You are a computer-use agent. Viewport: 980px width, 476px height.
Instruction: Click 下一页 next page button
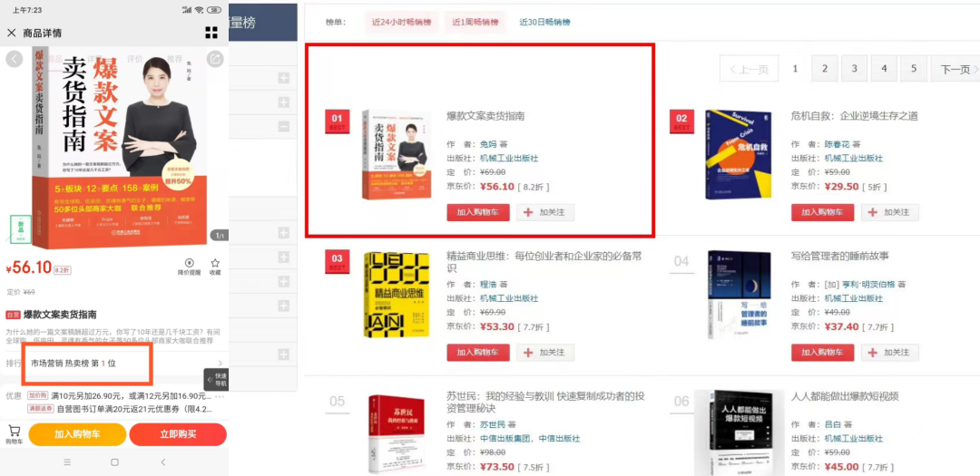click(955, 69)
